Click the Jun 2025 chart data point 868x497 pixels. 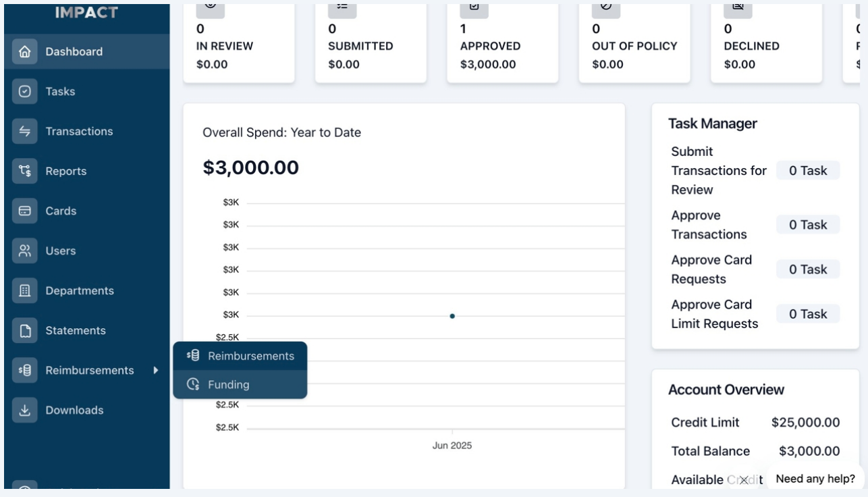pos(452,316)
